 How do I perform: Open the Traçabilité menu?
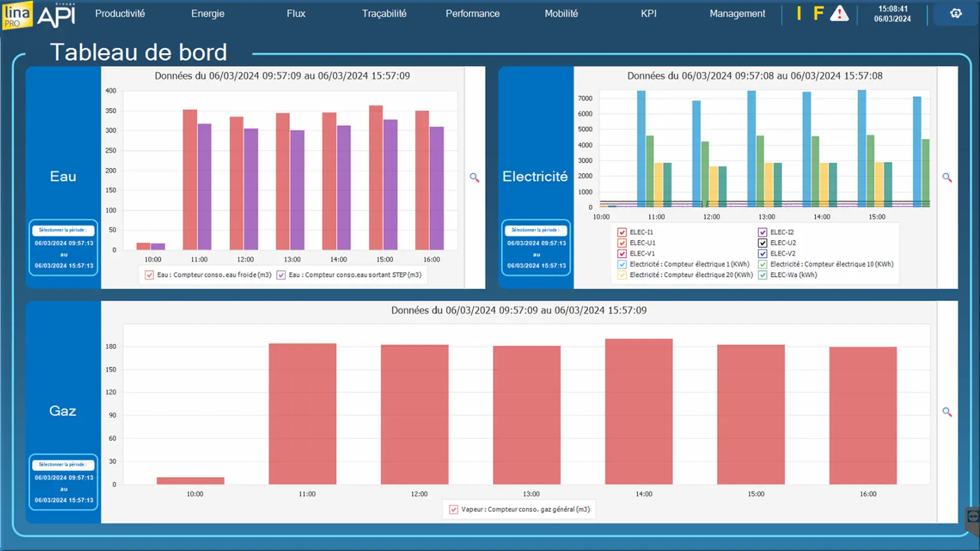tap(384, 13)
